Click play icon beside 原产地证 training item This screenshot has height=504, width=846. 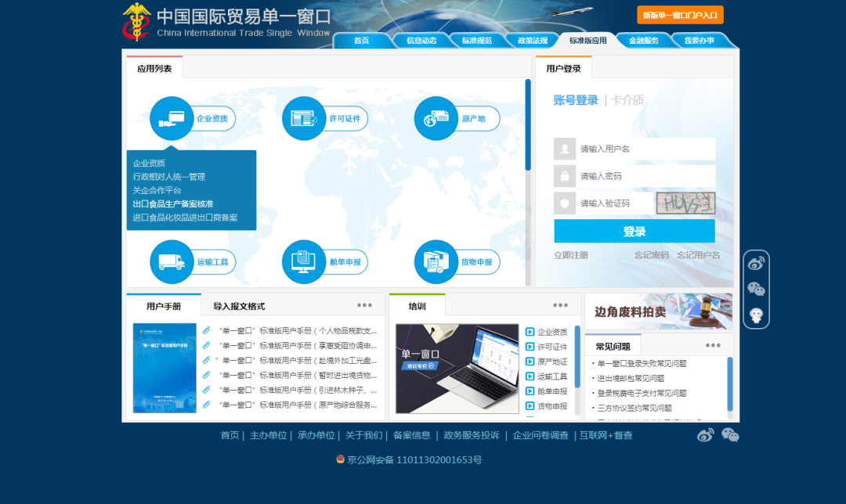point(530,362)
